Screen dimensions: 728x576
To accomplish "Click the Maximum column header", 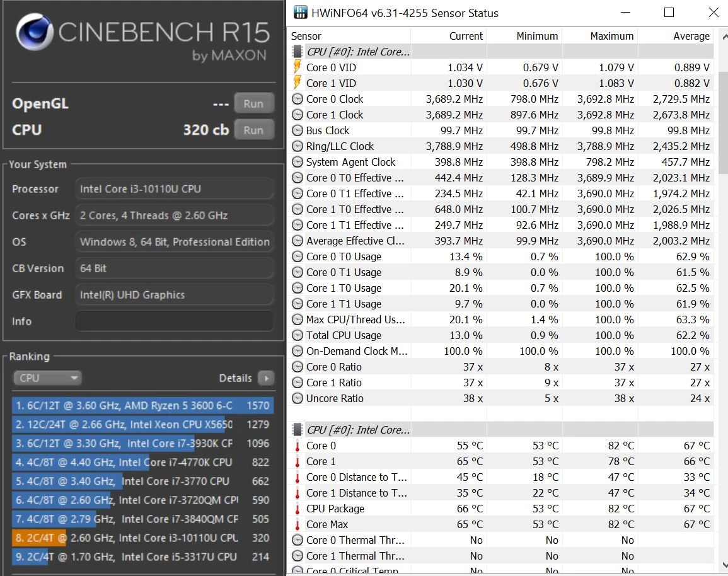I will (600, 36).
